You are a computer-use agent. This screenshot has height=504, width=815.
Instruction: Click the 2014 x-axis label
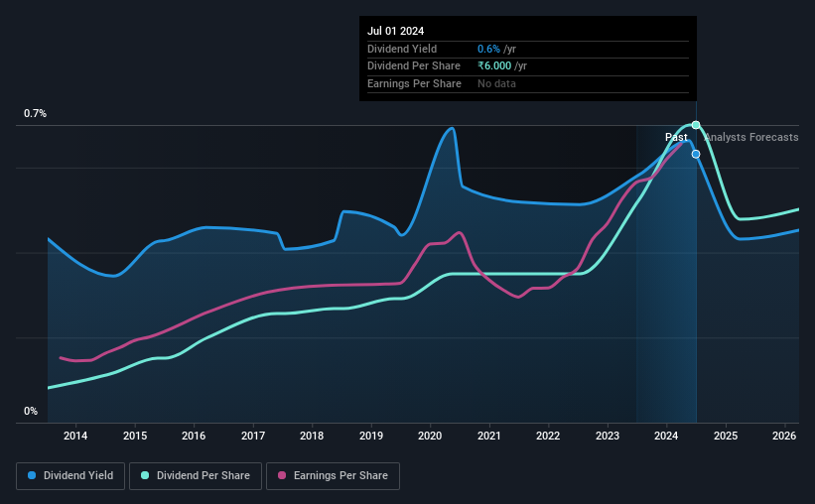pos(75,436)
